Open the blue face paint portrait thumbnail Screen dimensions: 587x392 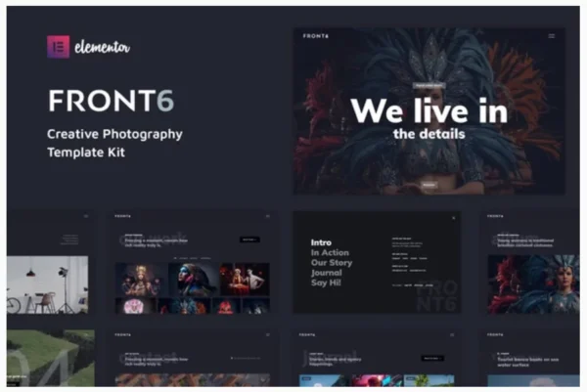coord(193,281)
